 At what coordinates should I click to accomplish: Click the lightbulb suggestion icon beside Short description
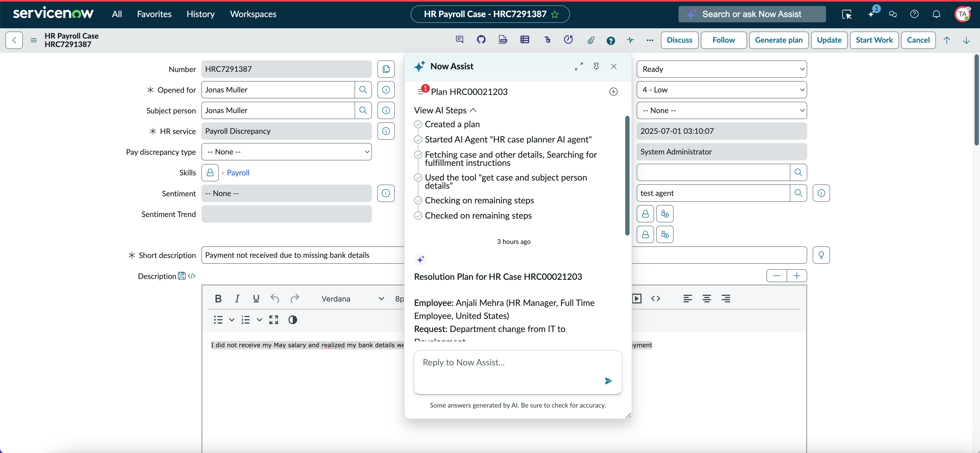click(821, 255)
